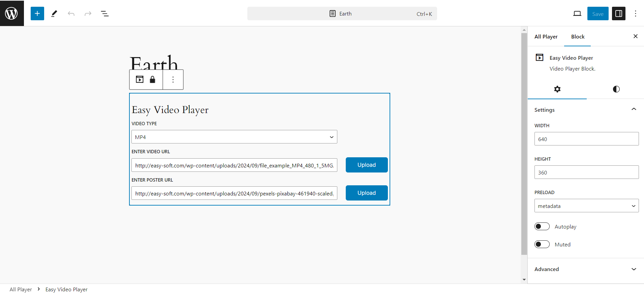Open the View laptop preview icon
This screenshot has height=294, width=644.
577,14
